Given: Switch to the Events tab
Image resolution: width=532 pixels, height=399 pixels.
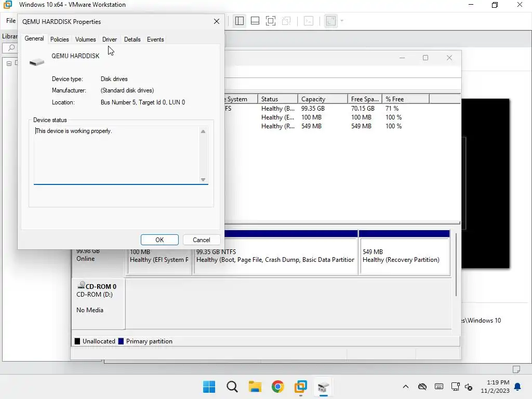Looking at the screenshot, I should click(x=155, y=39).
